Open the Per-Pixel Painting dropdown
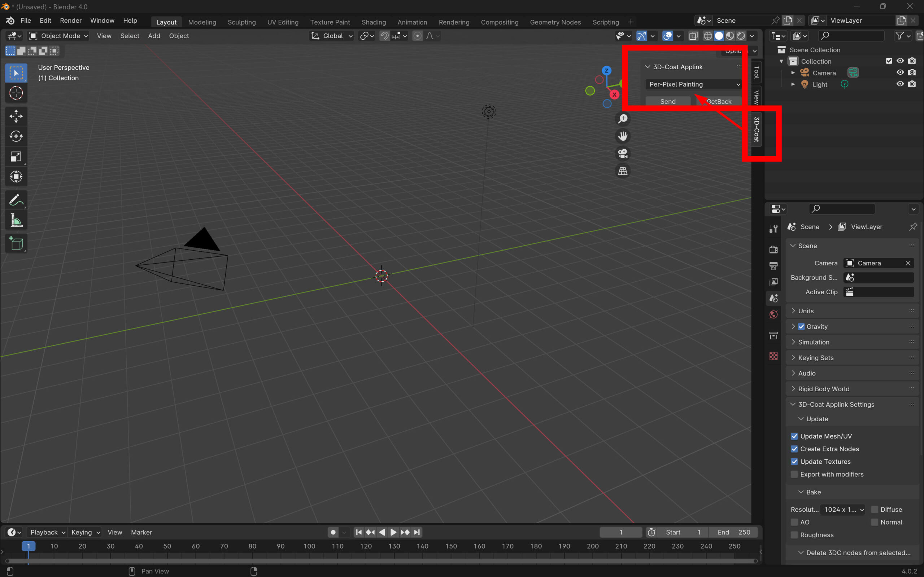 [693, 84]
